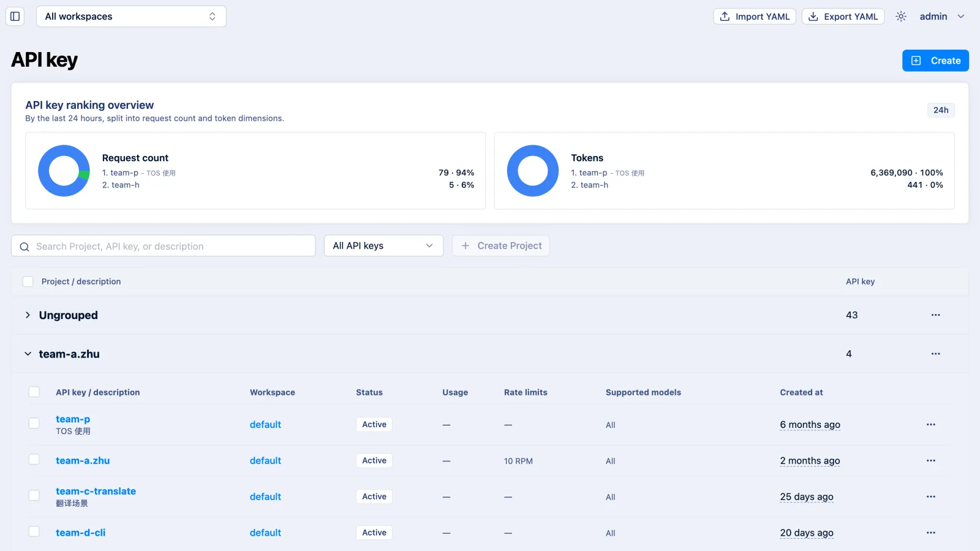Click the 25 days ago timestamp
The image size is (980, 551).
point(807,497)
